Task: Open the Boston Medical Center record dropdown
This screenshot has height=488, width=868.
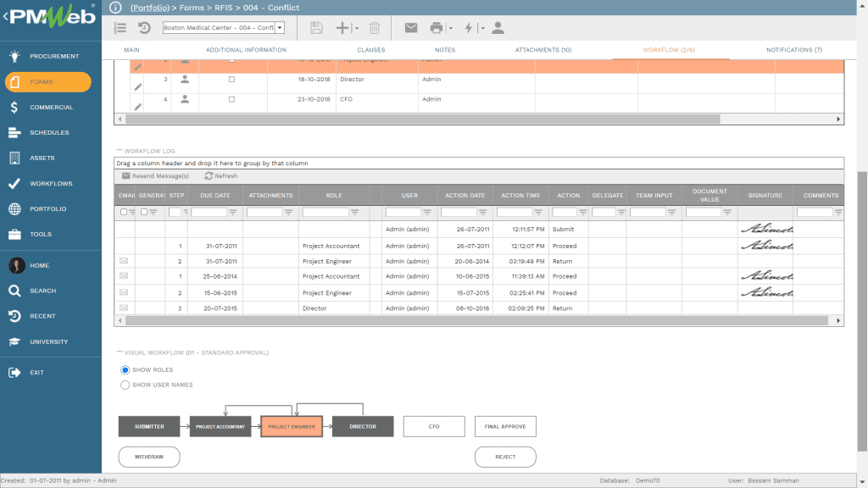Action: pos(280,28)
